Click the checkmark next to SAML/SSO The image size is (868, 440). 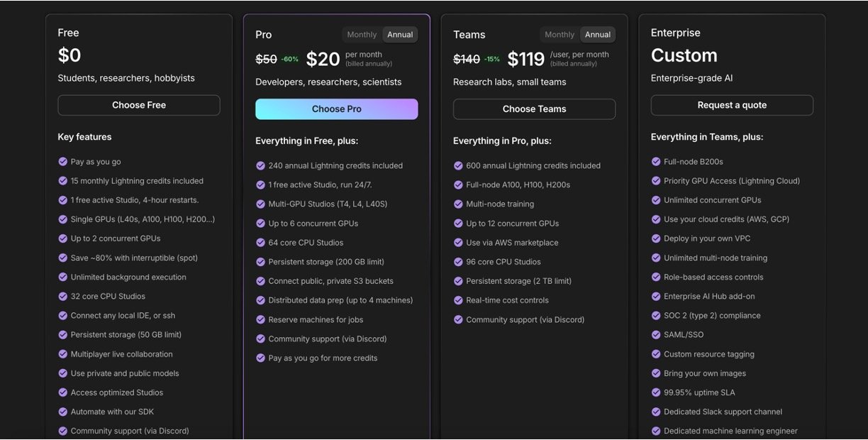(656, 335)
